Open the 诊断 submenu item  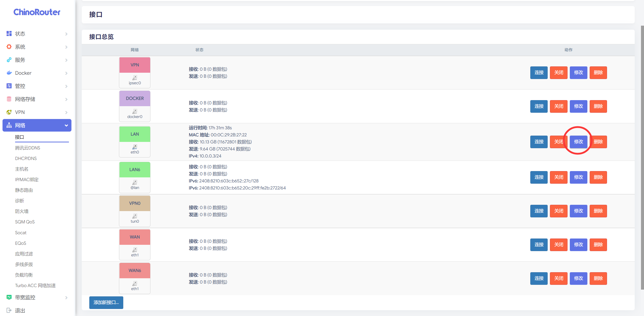click(x=20, y=201)
